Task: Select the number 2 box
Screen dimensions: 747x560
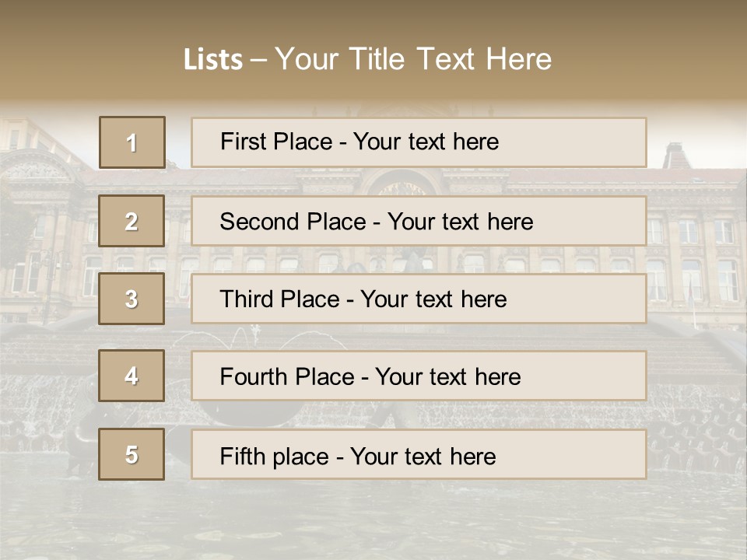Action: tap(132, 222)
